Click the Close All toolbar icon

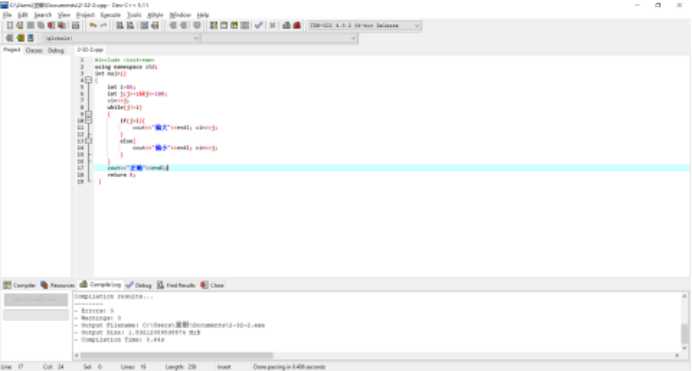[x=62, y=26]
